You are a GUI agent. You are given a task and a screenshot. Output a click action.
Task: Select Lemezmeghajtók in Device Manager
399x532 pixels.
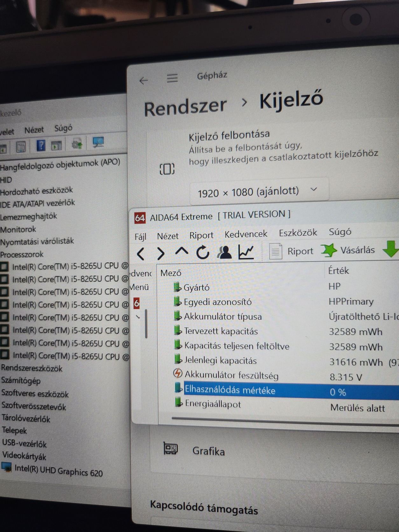[x=29, y=217]
